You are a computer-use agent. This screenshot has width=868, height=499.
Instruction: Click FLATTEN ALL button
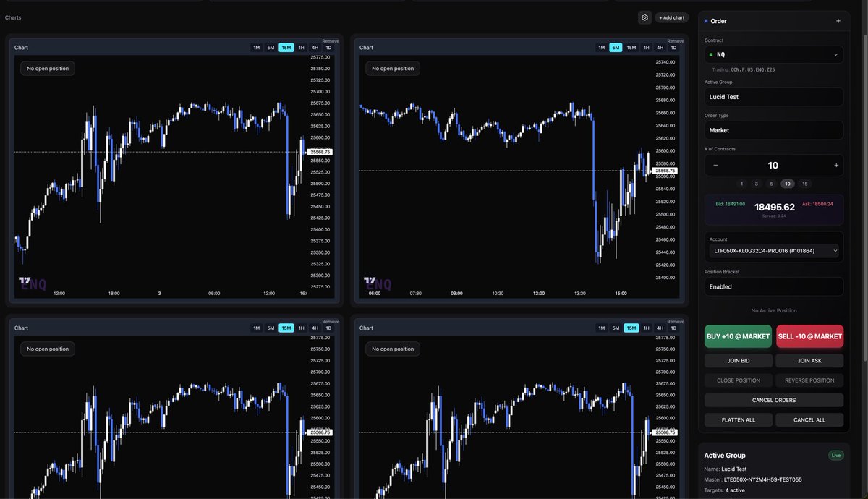[x=739, y=419]
